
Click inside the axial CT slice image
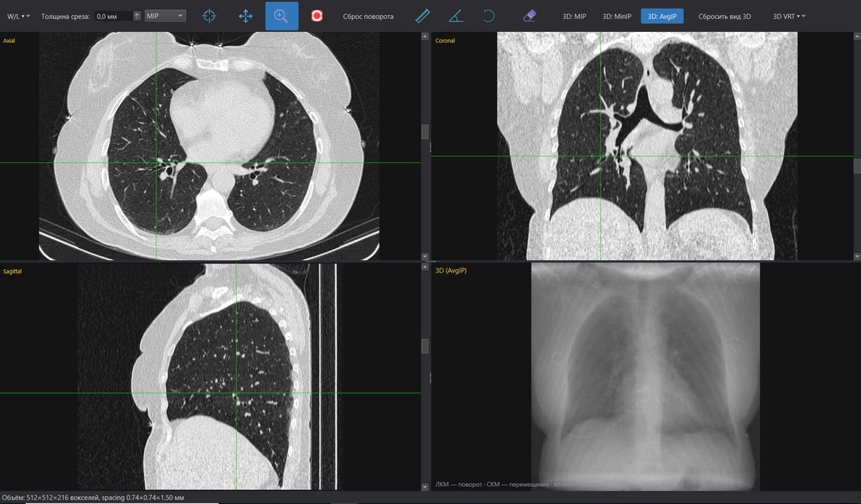(x=209, y=146)
